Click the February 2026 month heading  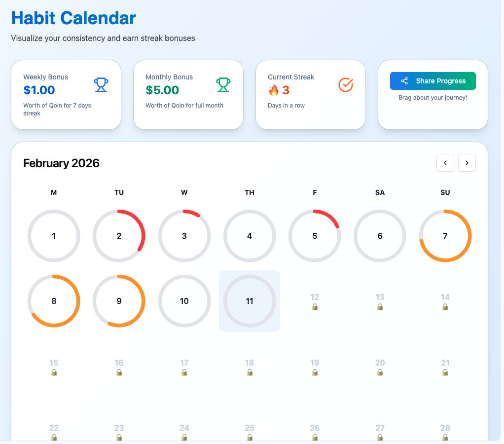62,163
